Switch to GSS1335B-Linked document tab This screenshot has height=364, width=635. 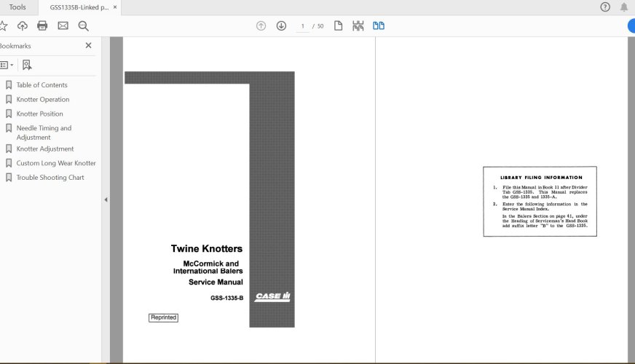click(79, 7)
